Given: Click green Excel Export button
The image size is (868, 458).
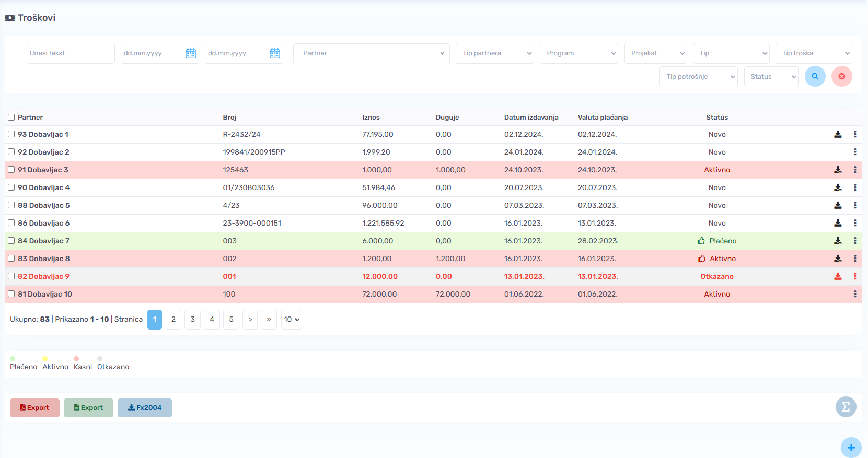Looking at the screenshot, I should point(88,407).
